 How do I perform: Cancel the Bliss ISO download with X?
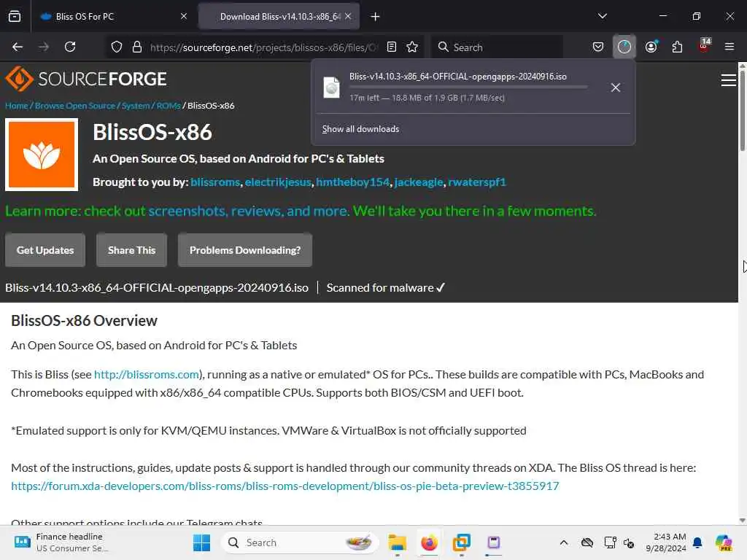[x=615, y=87]
